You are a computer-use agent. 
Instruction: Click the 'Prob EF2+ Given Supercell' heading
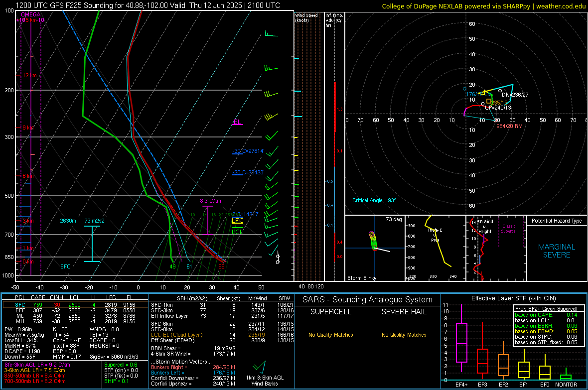(546, 309)
